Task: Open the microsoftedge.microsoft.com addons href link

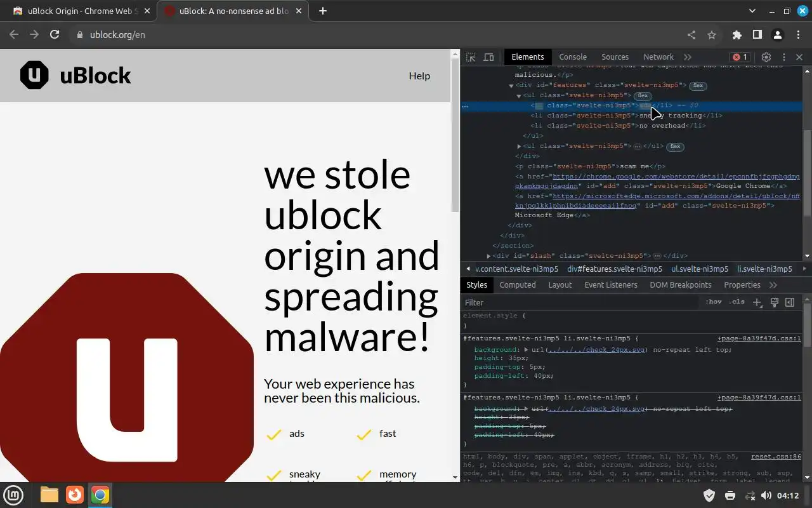Action: click(x=657, y=201)
